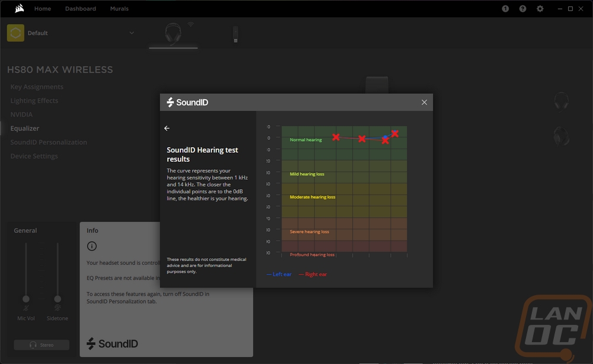Click the 'Severe hearing loss' chart label

click(x=310, y=232)
